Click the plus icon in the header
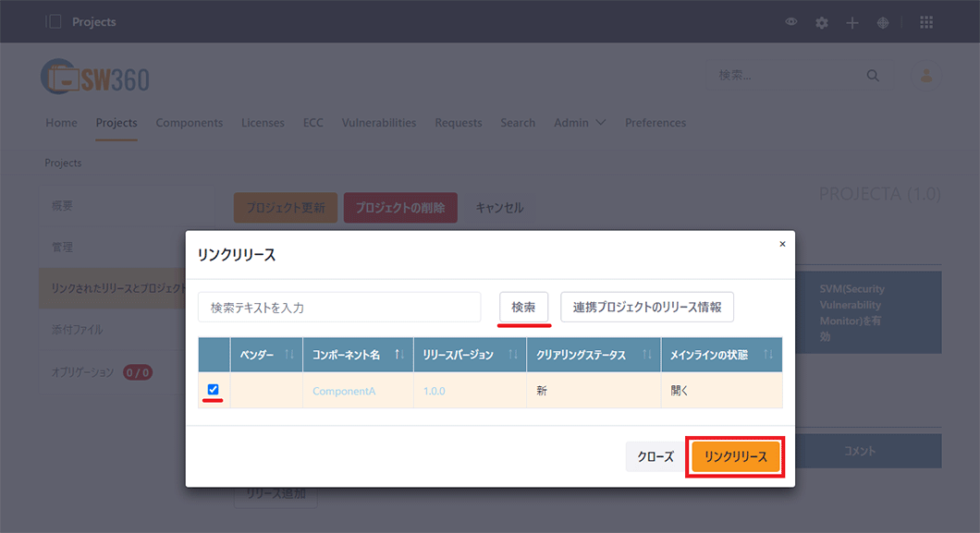This screenshot has width=980, height=533. [851, 21]
